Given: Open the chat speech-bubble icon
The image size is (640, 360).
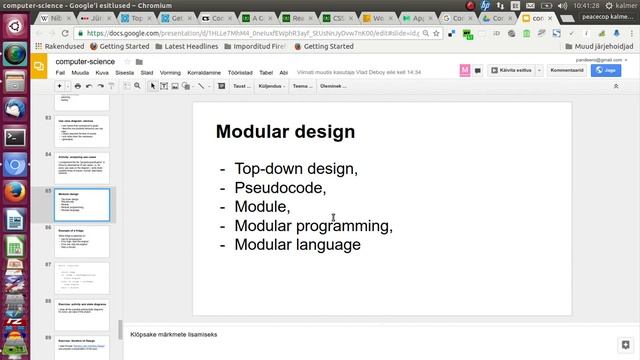Looking at the screenshot, I should pos(478,71).
